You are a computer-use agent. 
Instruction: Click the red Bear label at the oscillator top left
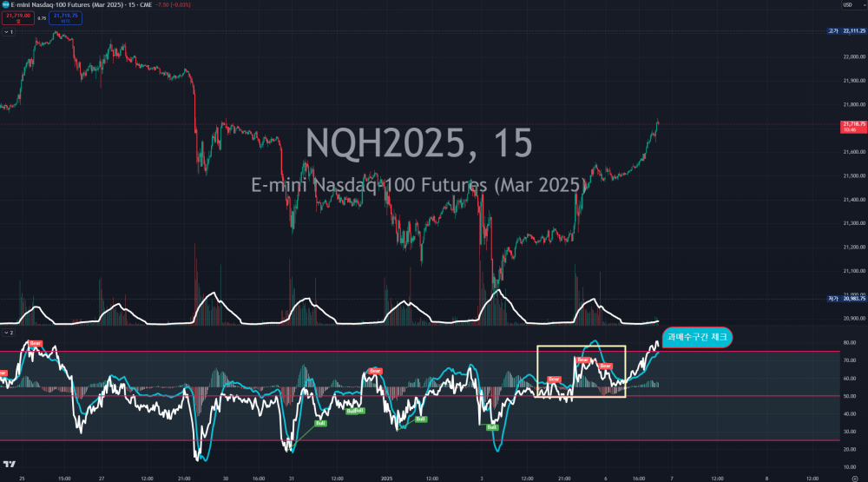click(x=35, y=343)
